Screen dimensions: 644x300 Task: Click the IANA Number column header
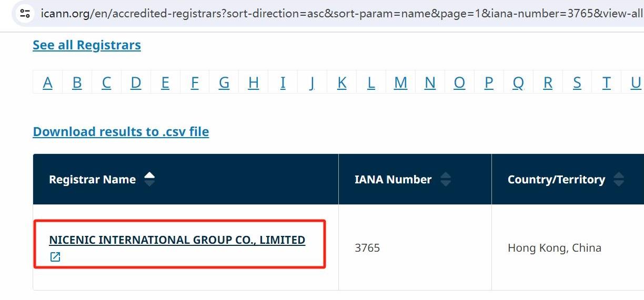pyautogui.click(x=393, y=180)
